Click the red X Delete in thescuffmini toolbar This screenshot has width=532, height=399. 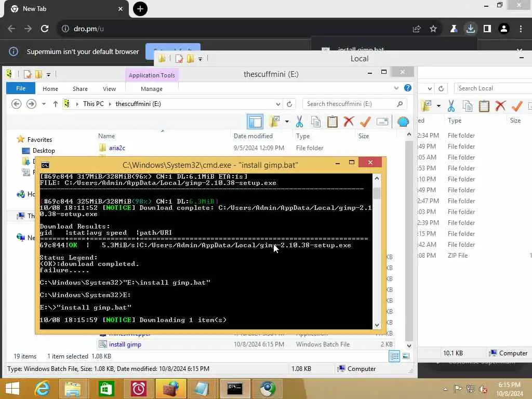(349, 122)
